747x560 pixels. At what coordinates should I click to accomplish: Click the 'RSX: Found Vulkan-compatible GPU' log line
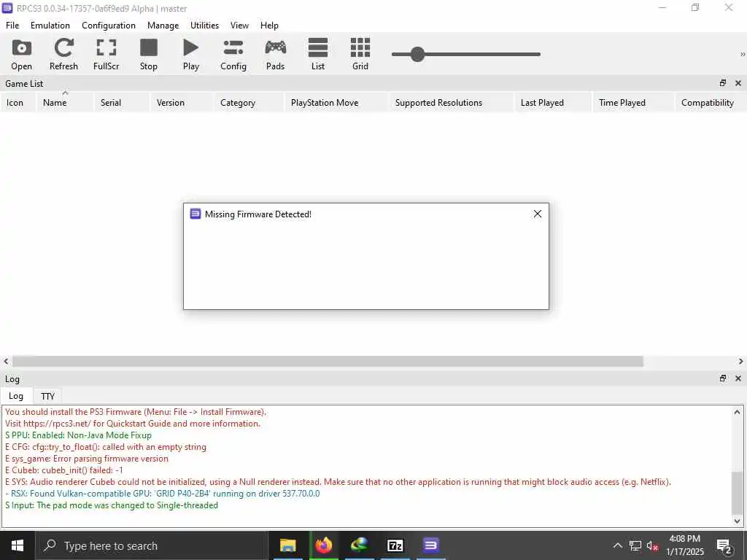click(x=163, y=494)
